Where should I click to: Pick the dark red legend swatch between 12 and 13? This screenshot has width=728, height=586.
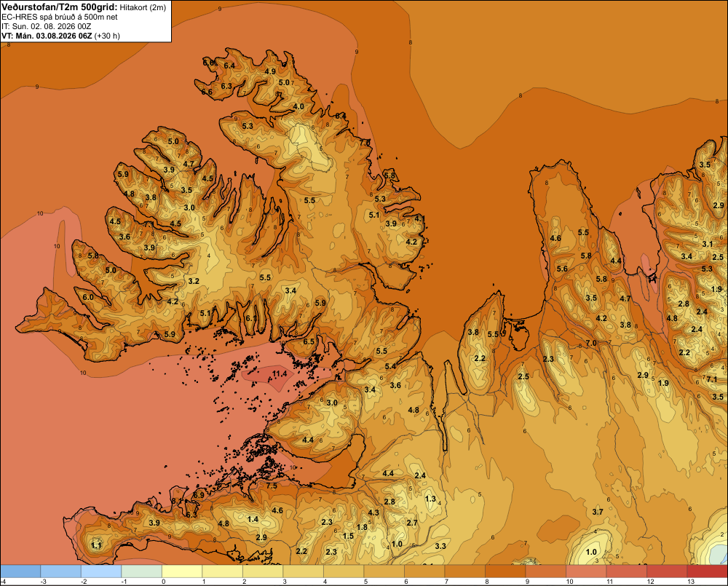667,571
